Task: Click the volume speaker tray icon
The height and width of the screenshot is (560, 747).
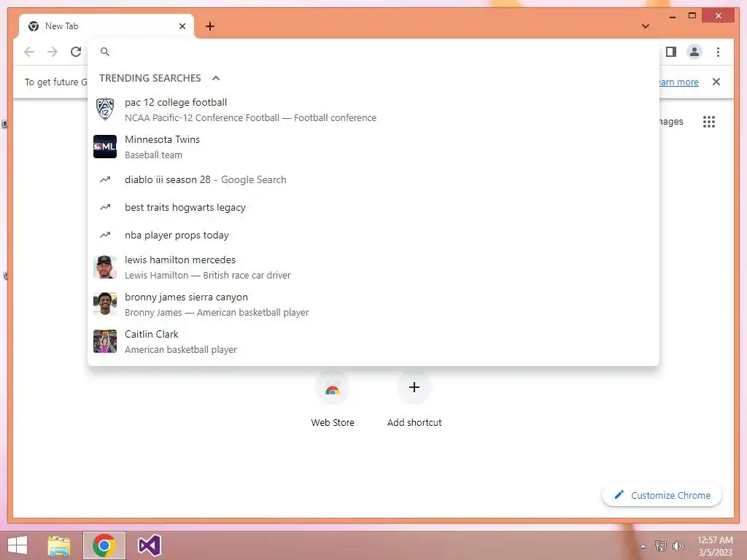Action: click(x=678, y=545)
